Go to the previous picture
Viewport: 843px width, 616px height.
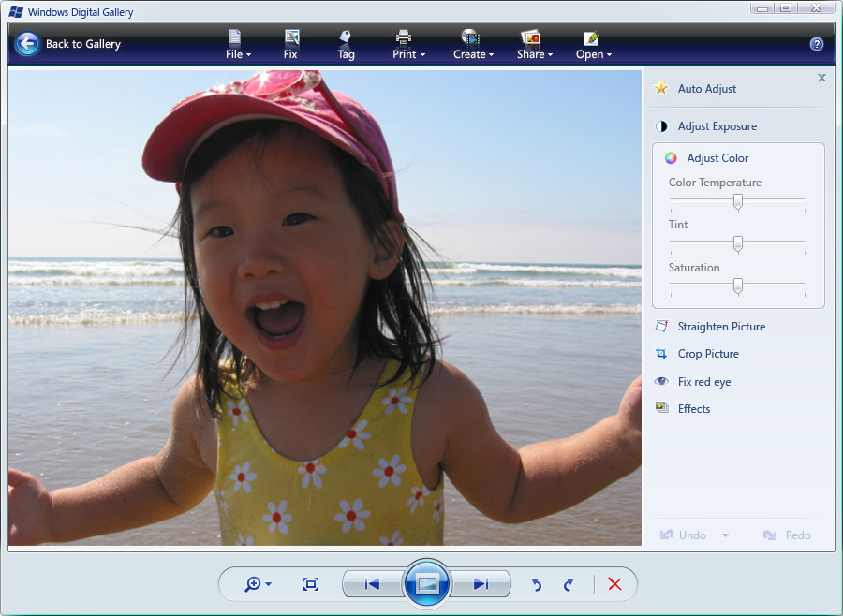point(373,584)
